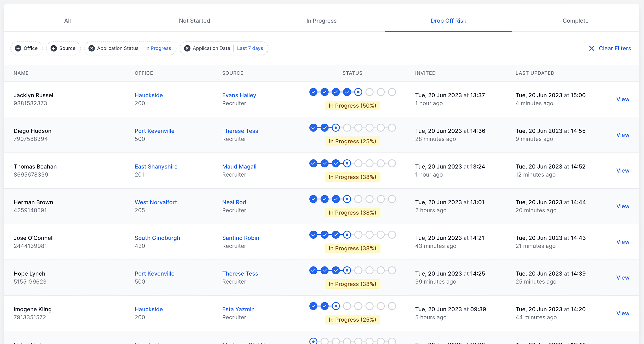Viewport: 644px width, 344px height.
Task: Click Jacklyn Russel's current progress step circle
Action: point(358,92)
